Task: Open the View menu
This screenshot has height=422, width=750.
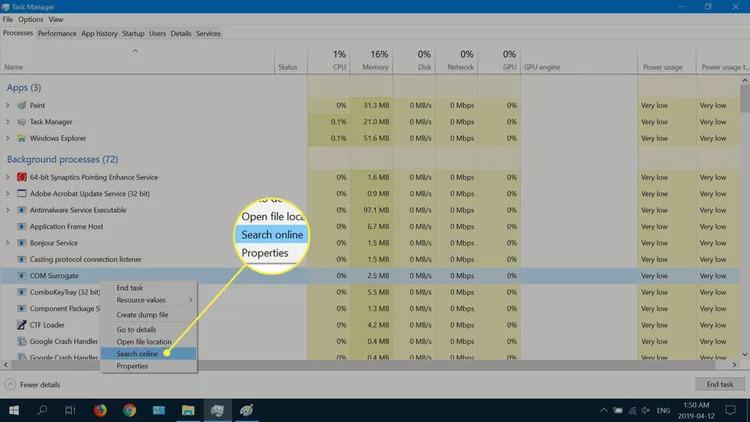Action: 56,20
